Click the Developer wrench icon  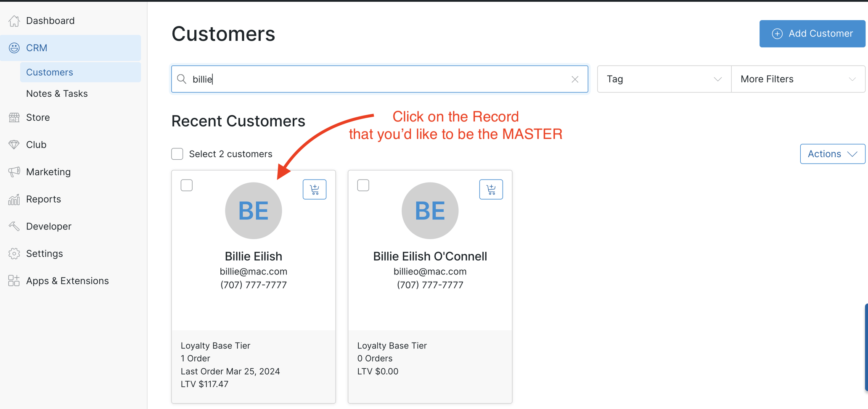(14, 226)
